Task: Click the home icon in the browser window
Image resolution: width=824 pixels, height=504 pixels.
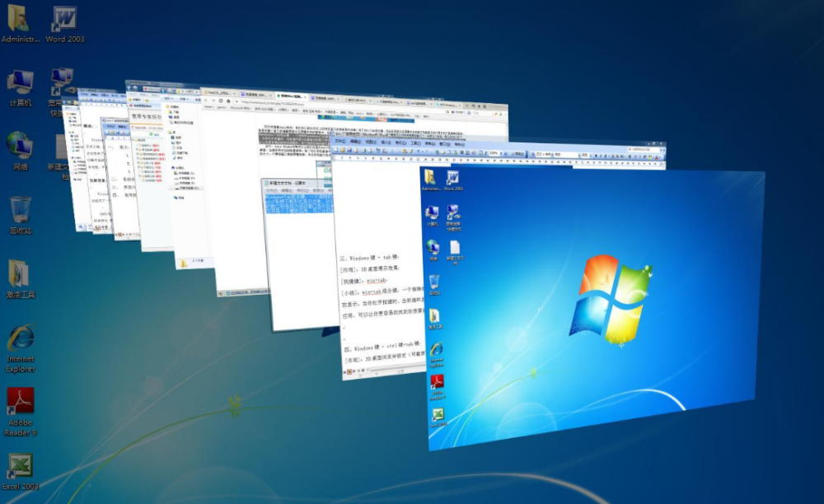Action: click(x=228, y=100)
